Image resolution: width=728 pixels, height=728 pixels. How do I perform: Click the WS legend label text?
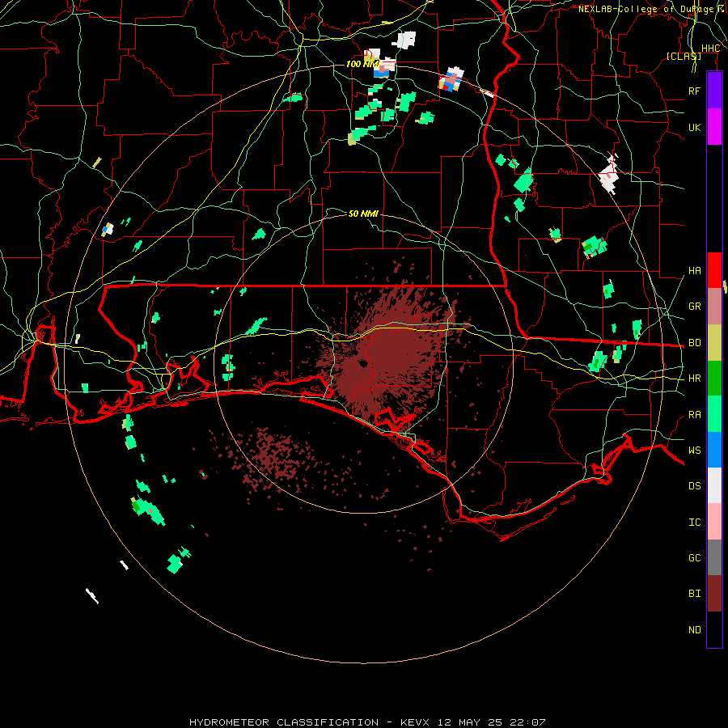[695, 451]
